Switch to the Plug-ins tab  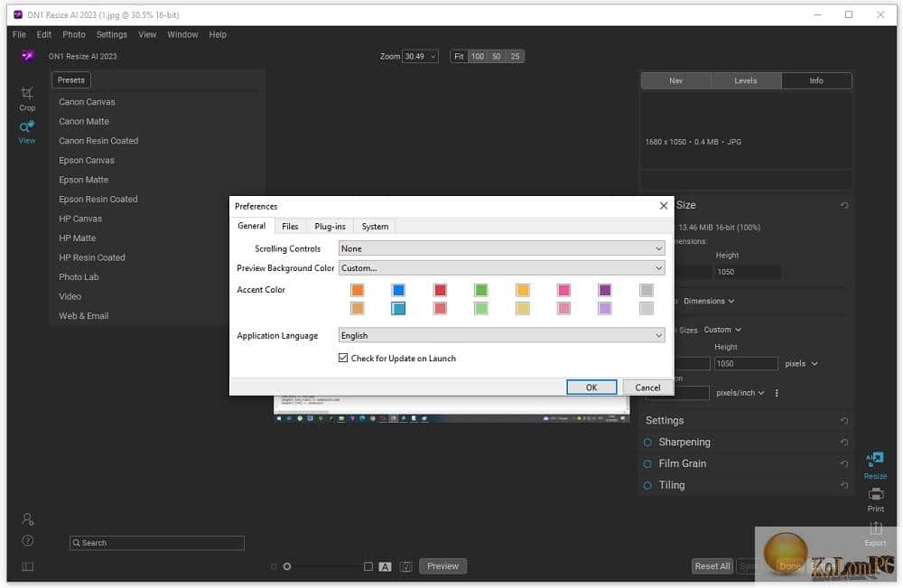point(330,227)
